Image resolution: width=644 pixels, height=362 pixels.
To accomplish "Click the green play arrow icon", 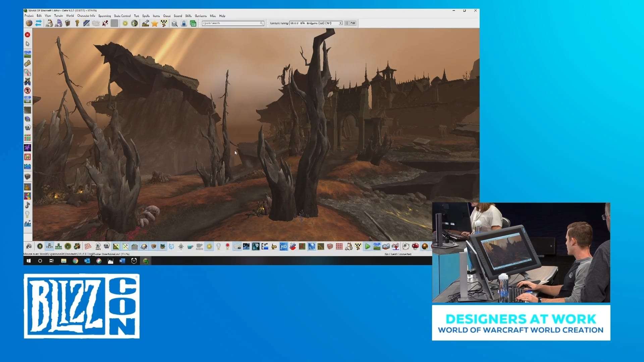I will coord(367,247).
